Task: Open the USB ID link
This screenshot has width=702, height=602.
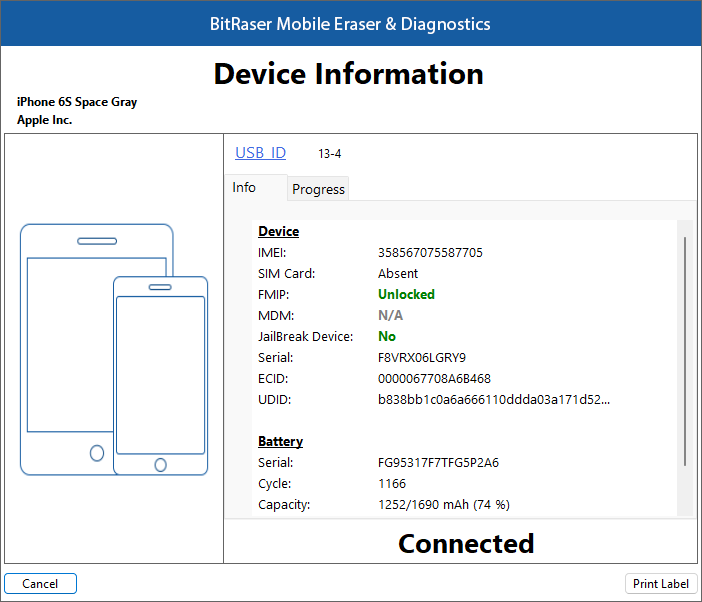Action: click(260, 153)
